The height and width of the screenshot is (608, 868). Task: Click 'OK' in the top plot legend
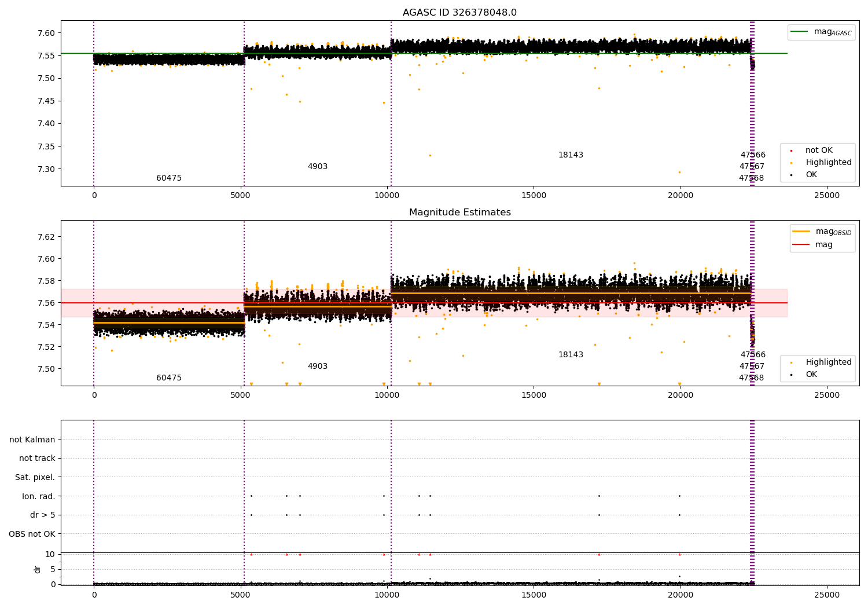coord(811,175)
